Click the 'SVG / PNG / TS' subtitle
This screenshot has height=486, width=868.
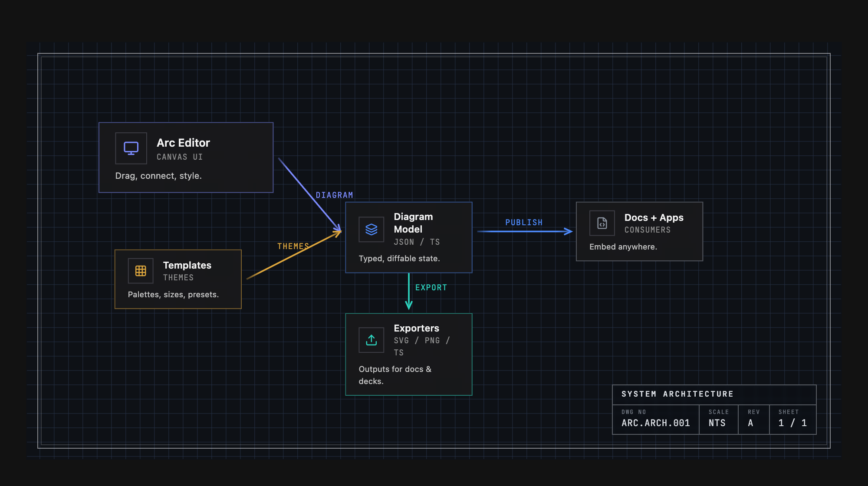click(x=422, y=347)
